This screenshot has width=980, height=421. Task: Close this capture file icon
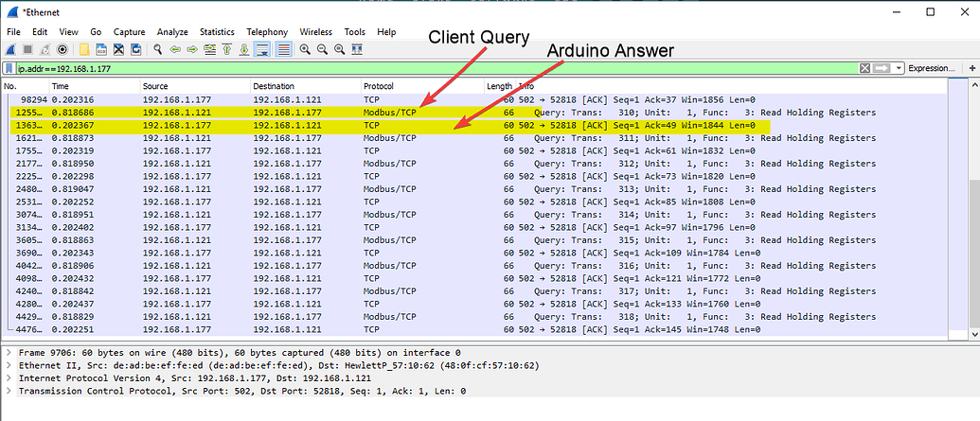118,49
